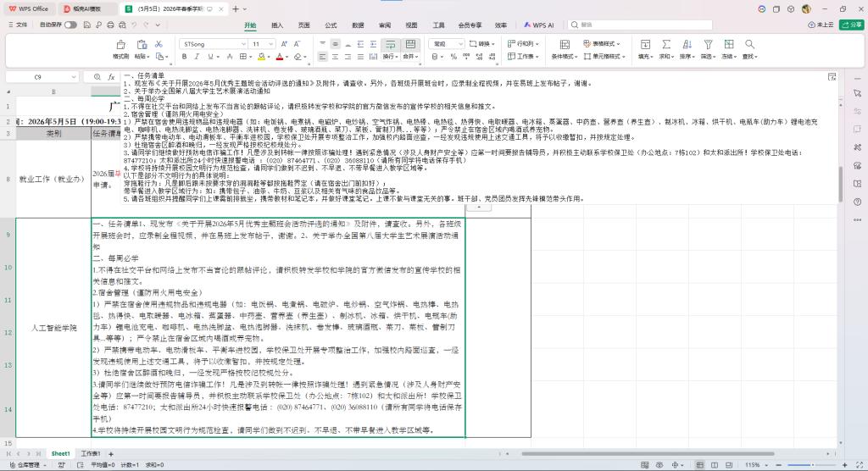Click the save icon in quick toolbar

87,25
